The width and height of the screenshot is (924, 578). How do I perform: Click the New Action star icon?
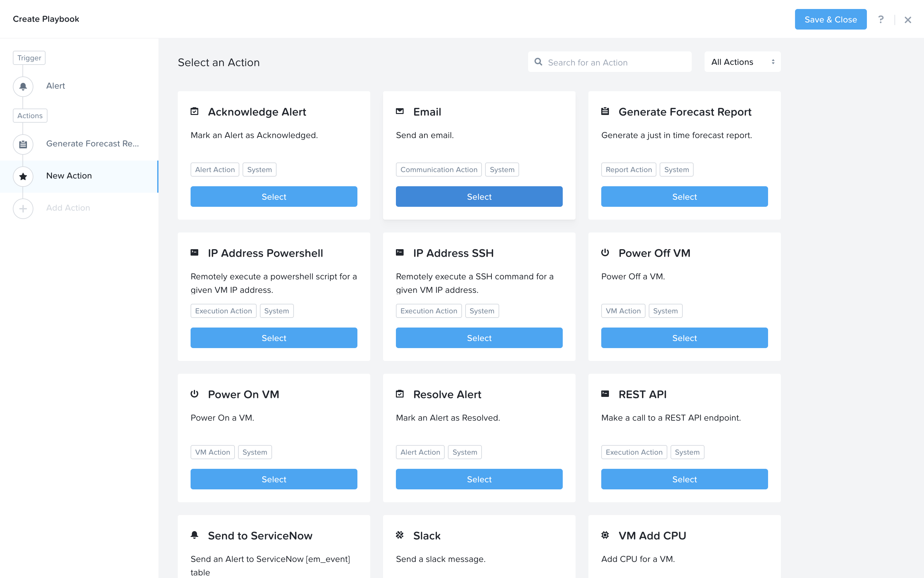click(23, 177)
